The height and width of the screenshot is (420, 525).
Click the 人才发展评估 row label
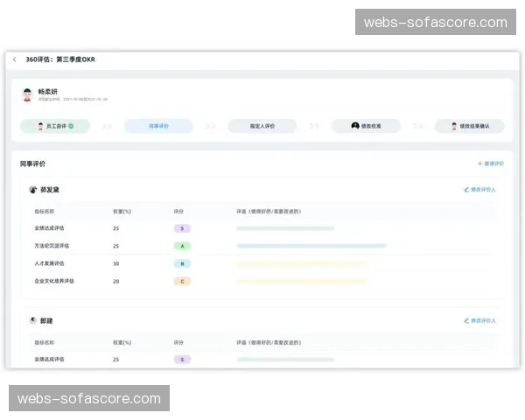point(49,263)
